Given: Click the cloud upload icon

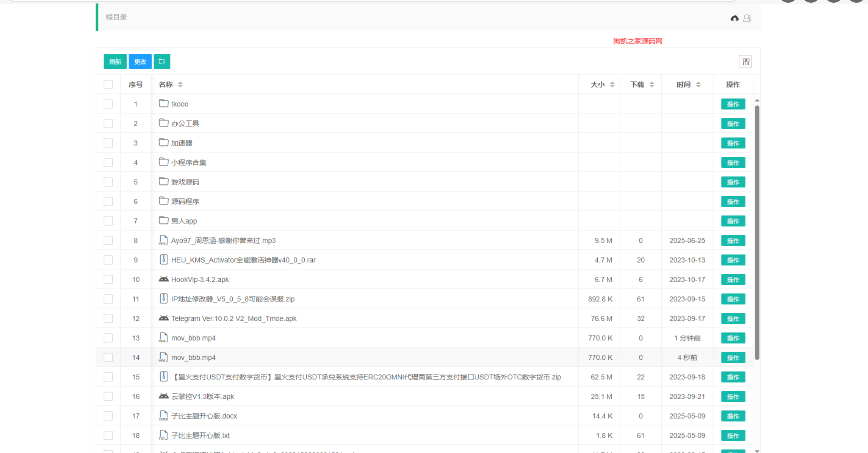Looking at the screenshot, I should [x=735, y=18].
